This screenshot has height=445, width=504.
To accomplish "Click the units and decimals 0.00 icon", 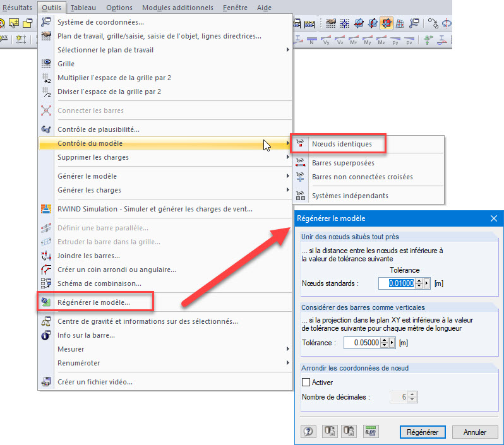I will click(x=371, y=431).
